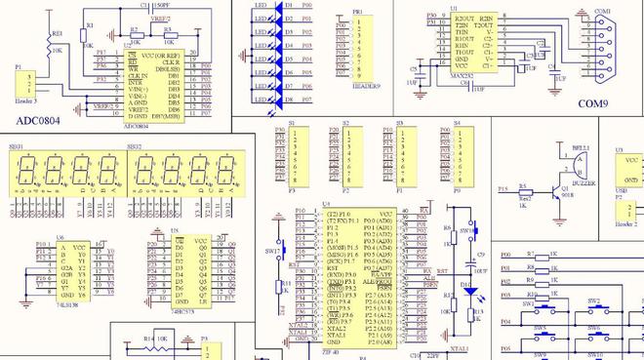Select capacitor C9 10UF
Viewport: 644px width, 360px height.
[x=471, y=265]
